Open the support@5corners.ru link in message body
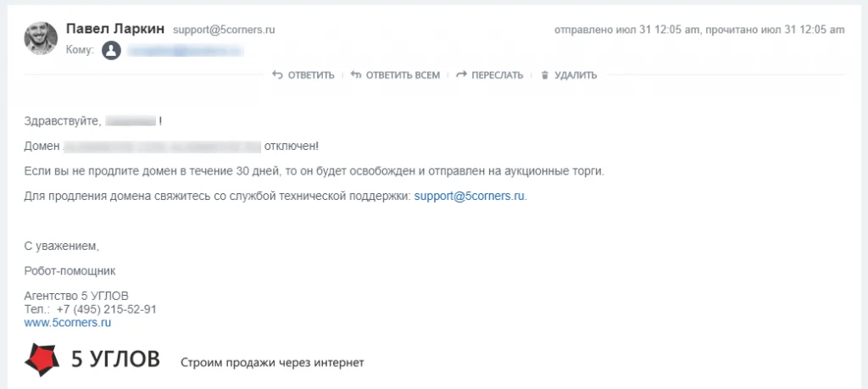 tap(470, 196)
